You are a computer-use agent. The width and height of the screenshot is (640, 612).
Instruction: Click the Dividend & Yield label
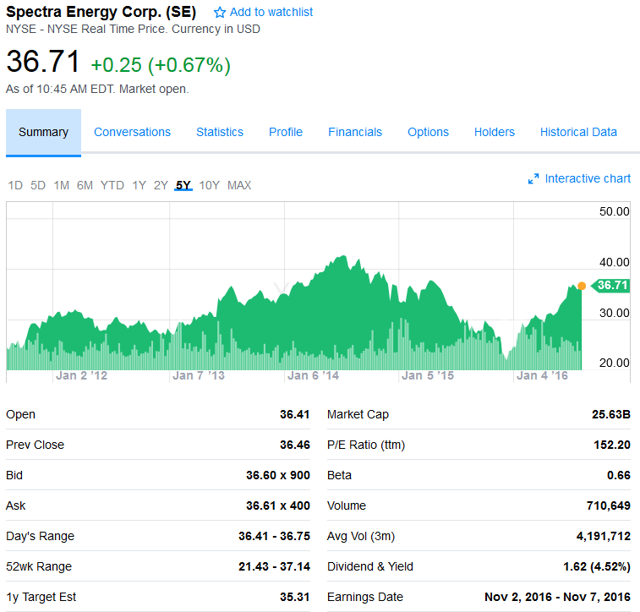[x=370, y=567]
